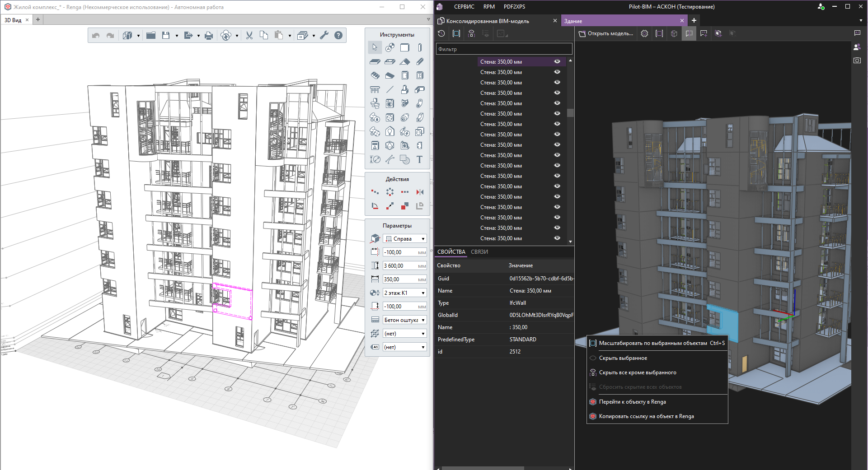Click the horizontal scrollbar under properties panel
This screenshot has height=470, width=868.
coord(483,468)
